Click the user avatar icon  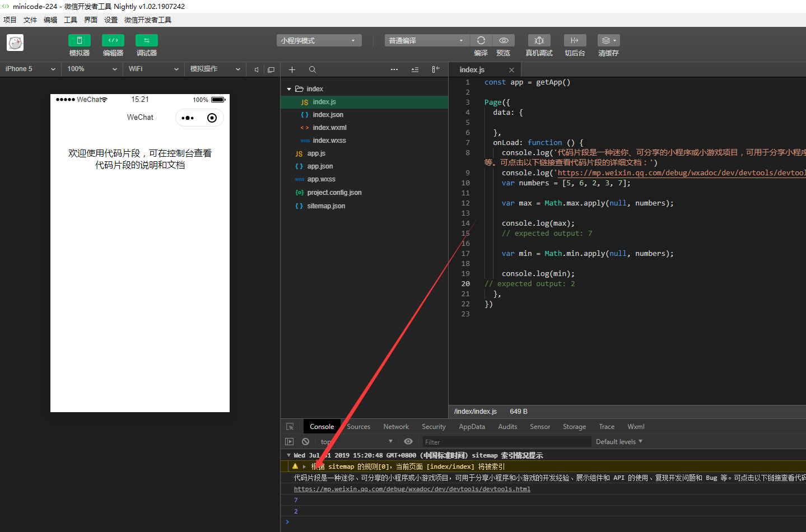[x=15, y=43]
